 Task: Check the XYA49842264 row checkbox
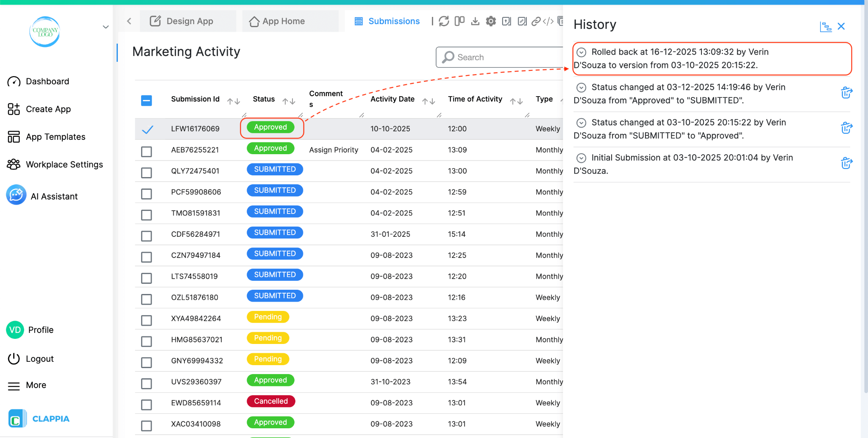click(x=147, y=320)
